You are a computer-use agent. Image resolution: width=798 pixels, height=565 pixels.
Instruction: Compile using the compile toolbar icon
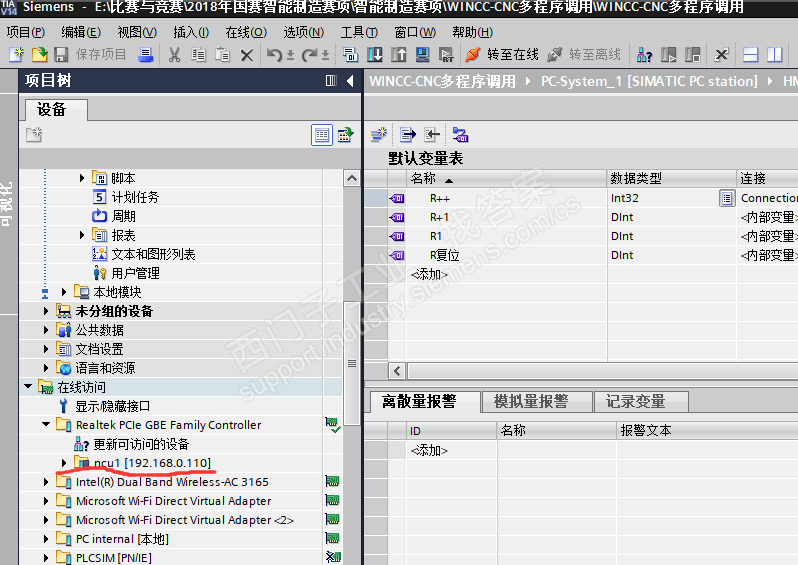pyautogui.click(x=351, y=54)
